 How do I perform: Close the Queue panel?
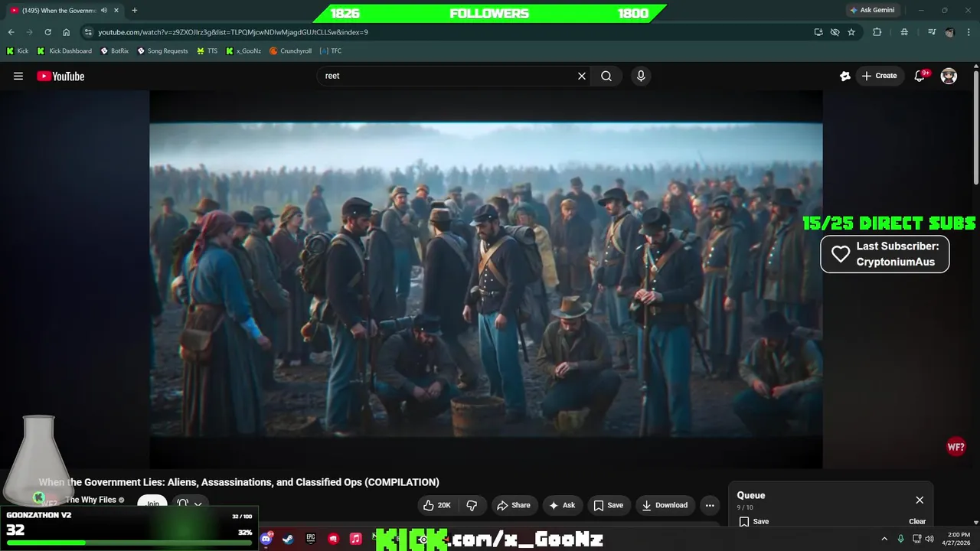click(920, 500)
